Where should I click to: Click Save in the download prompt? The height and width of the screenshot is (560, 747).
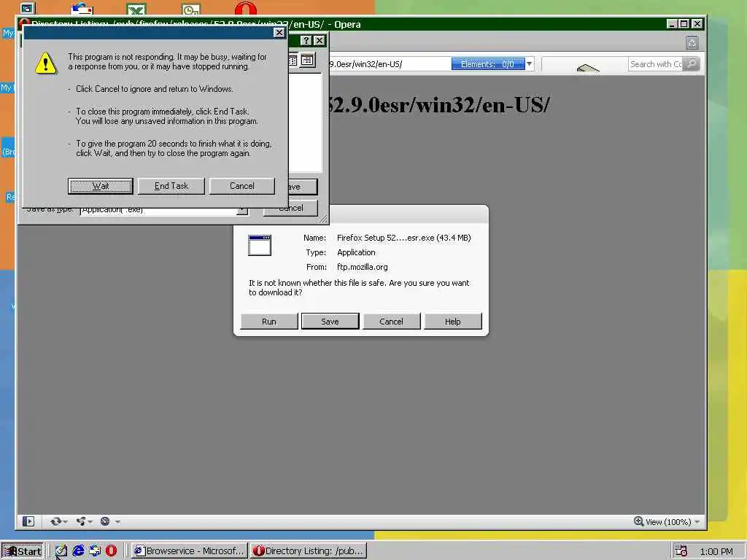pos(330,322)
